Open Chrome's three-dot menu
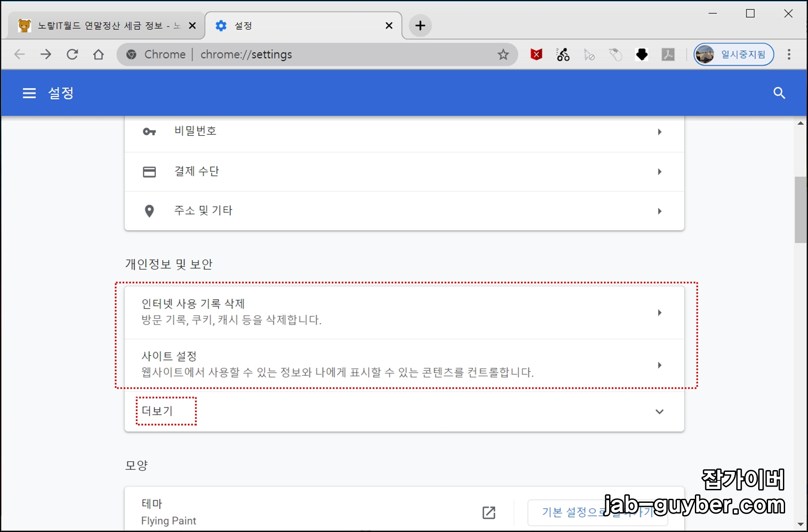This screenshot has width=808, height=532. [789, 54]
